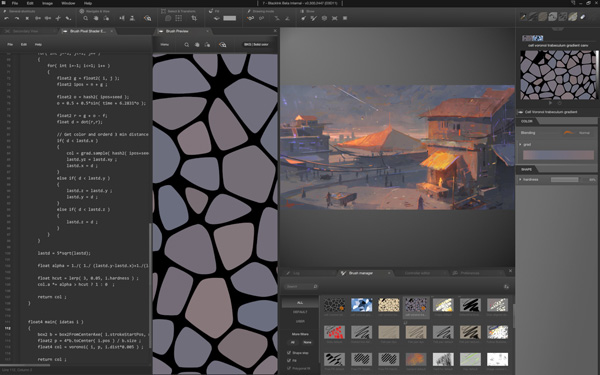Close the Brush manager tab
The width and height of the screenshot is (600, 375).
point(389,273)
